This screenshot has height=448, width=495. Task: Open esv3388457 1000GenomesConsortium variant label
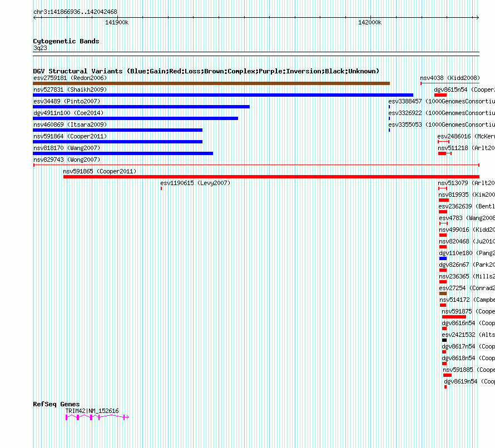[442, 101]
